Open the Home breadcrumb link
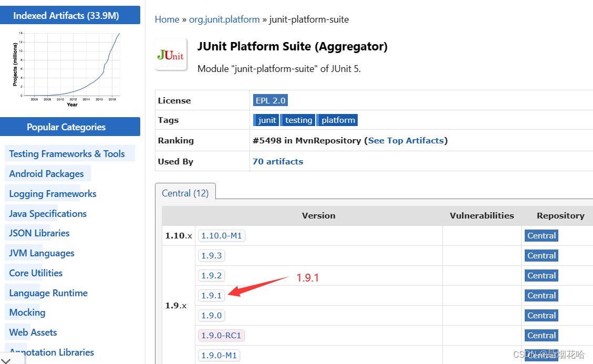593x364 pixels. (167, 19)
